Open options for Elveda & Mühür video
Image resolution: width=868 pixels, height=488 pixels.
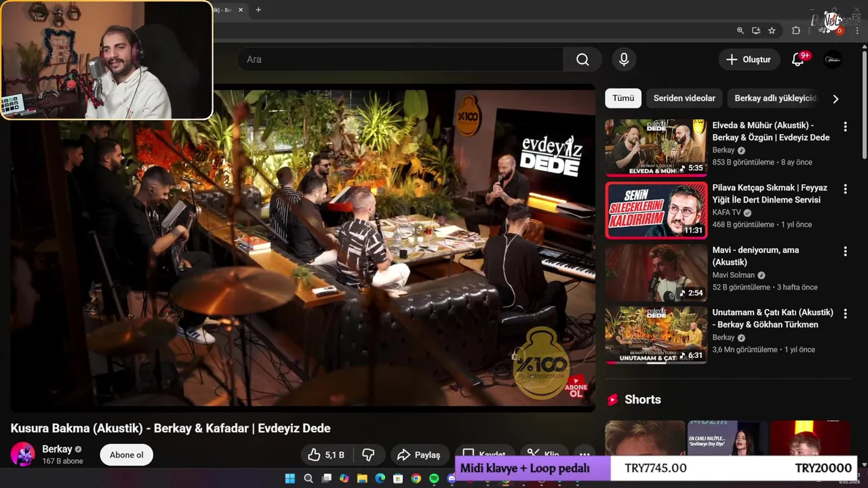click(x=845, y=127)
